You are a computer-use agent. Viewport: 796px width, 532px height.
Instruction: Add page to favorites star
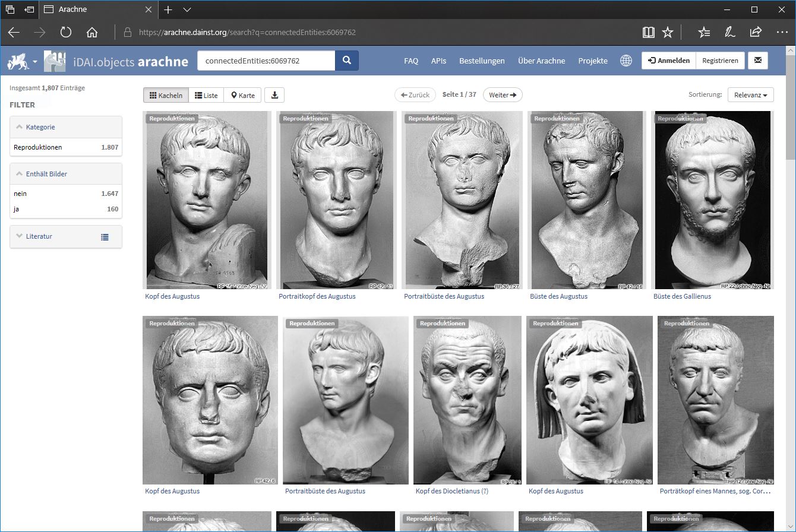[x=668, y=32]
